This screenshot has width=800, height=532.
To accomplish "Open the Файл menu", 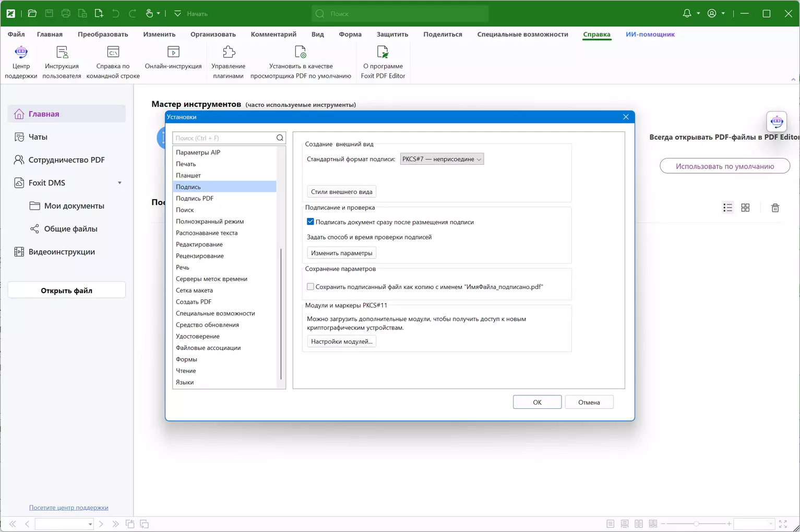I will (16, 34).
